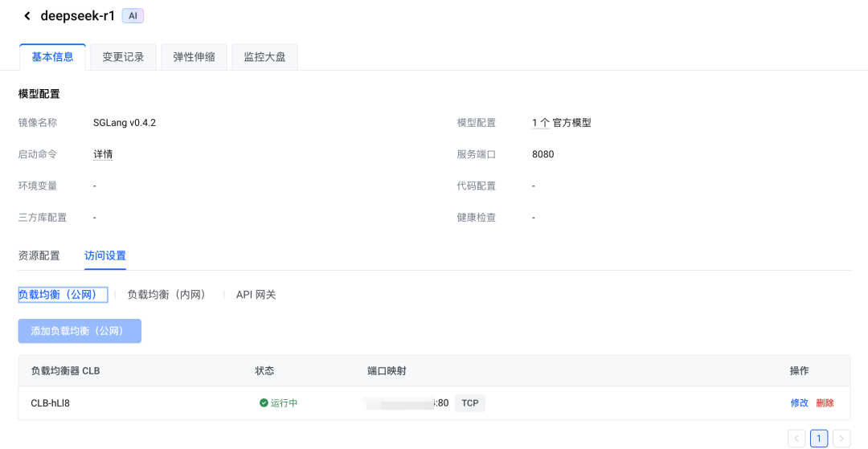Switch to the 资源配置 section tab
This screenshot has height=449, width=868.
(39, 255)
